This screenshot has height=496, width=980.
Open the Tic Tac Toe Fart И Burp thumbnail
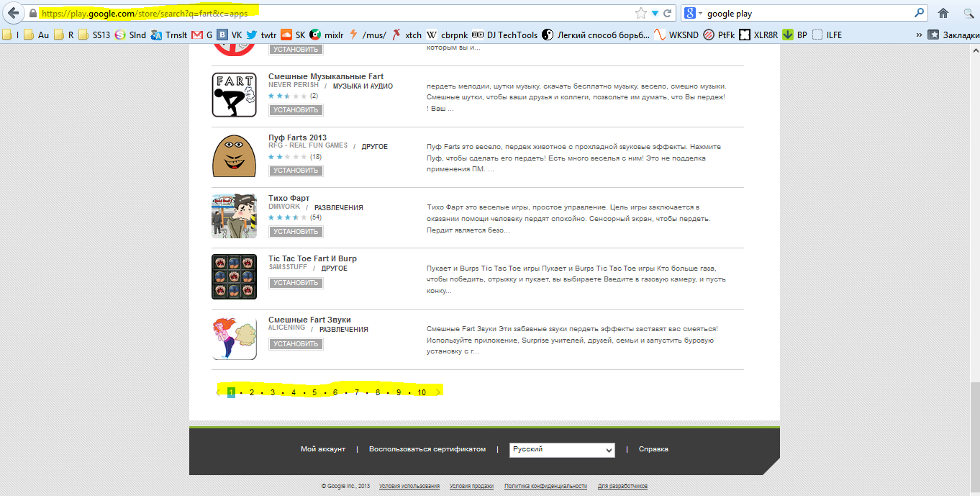[234, 276]
